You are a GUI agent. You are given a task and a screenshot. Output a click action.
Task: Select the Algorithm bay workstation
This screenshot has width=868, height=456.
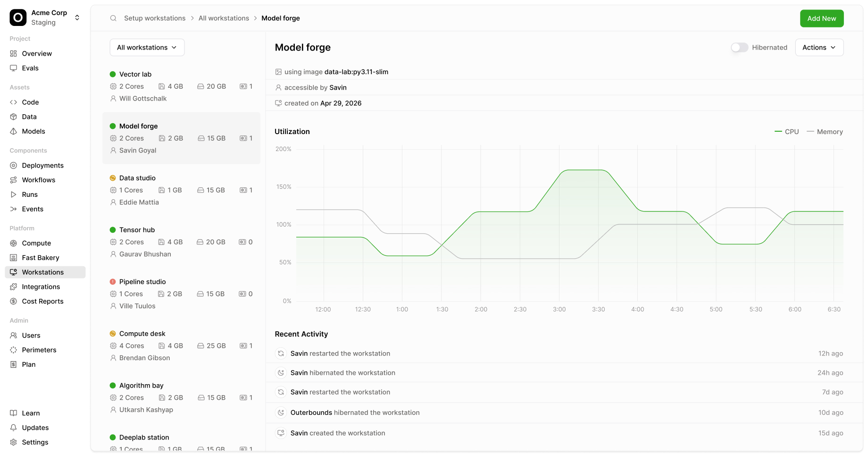(x=181, y=398)
